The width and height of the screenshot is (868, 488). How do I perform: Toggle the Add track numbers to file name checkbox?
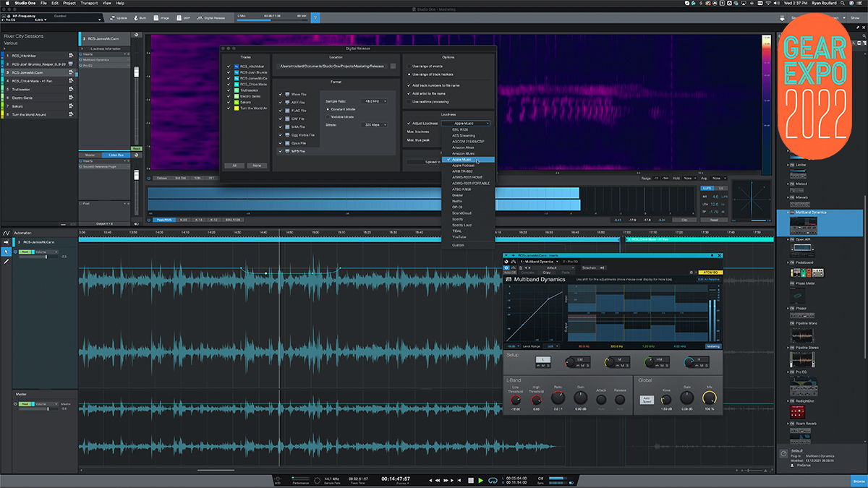[x=408, y=85]
